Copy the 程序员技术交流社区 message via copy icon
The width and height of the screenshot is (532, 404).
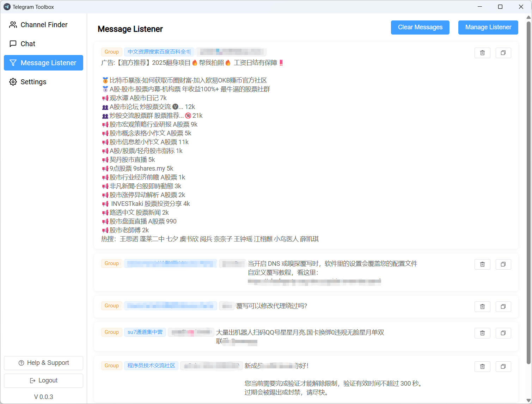click(x=503, y=367)
